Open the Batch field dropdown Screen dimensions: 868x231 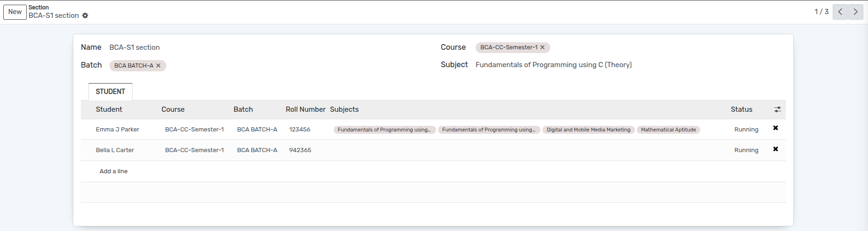point(235,66)
